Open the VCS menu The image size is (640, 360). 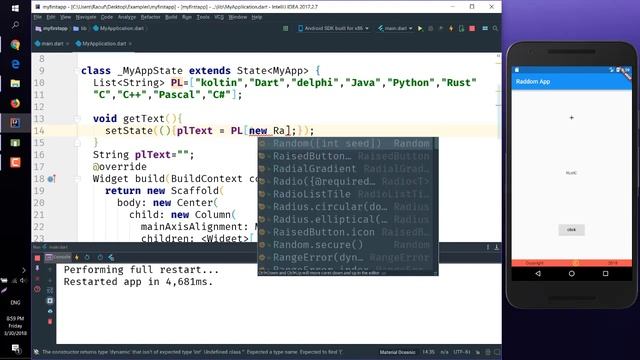(x=219, y=17)
